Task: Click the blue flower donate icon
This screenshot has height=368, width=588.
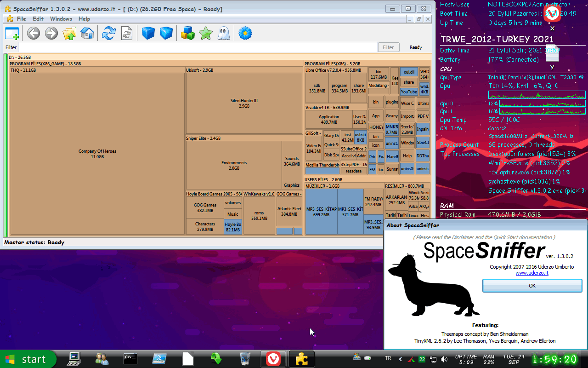Action: [245, 33]
